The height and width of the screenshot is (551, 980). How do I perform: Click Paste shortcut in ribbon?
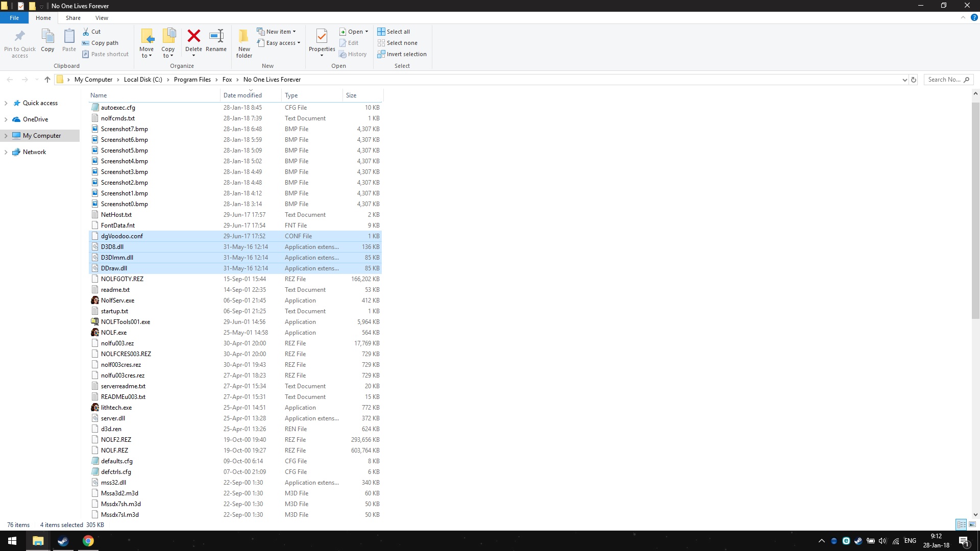(105, 54)
